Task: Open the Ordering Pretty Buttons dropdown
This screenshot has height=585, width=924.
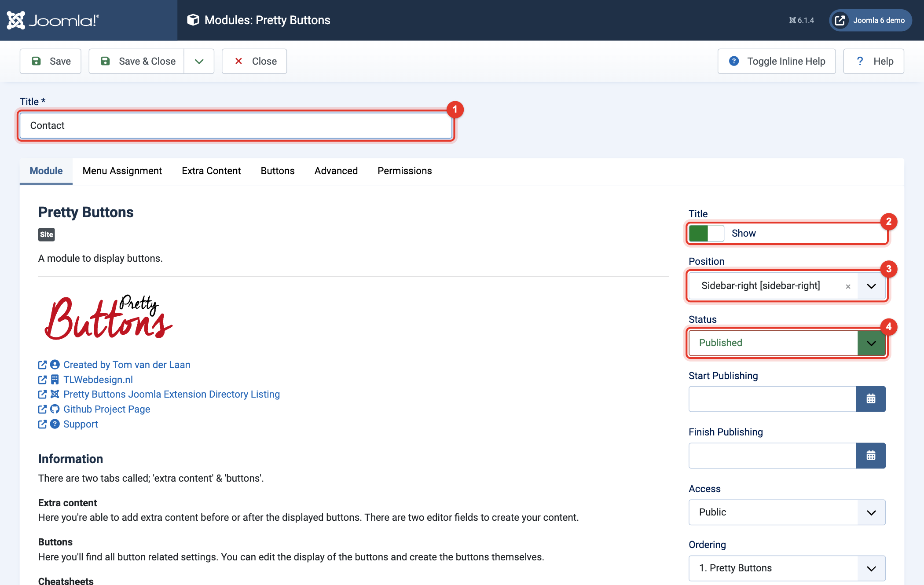Action: pos(787,568)
